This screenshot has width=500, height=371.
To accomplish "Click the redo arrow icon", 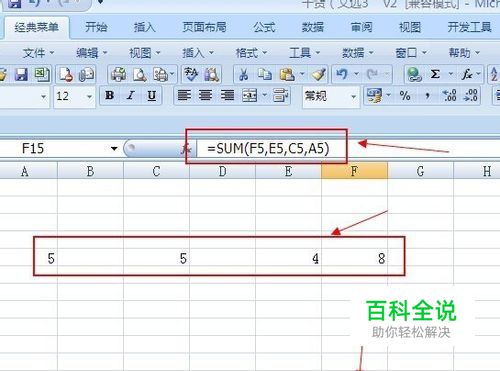I will (372, 74).
